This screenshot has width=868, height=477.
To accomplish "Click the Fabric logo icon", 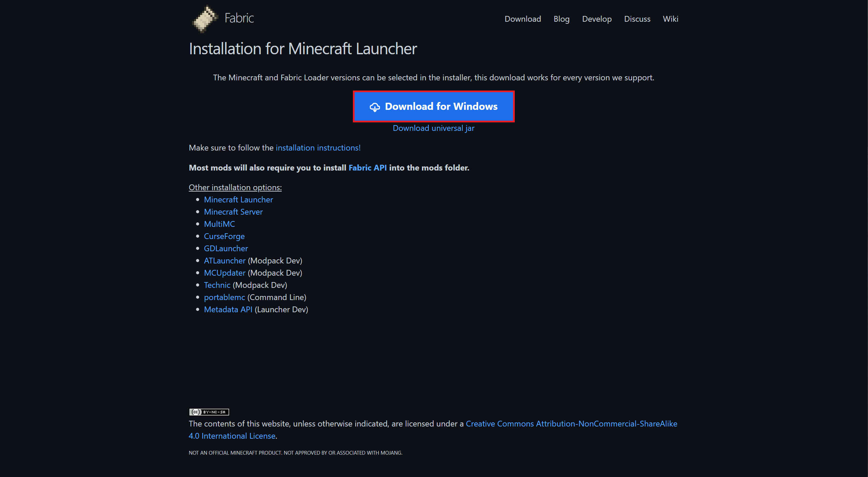I will [205, 19].
